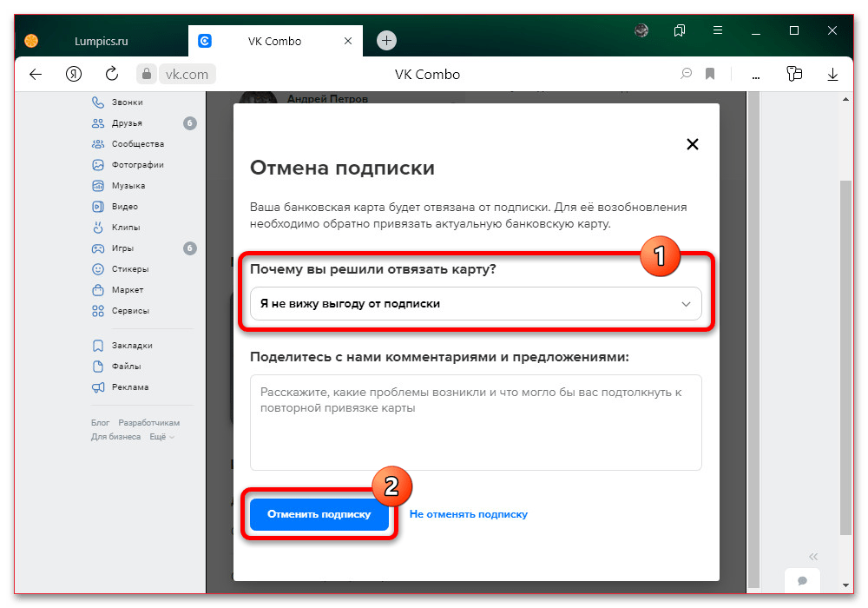Open the three-dots page menu

[x=756, y=76]
